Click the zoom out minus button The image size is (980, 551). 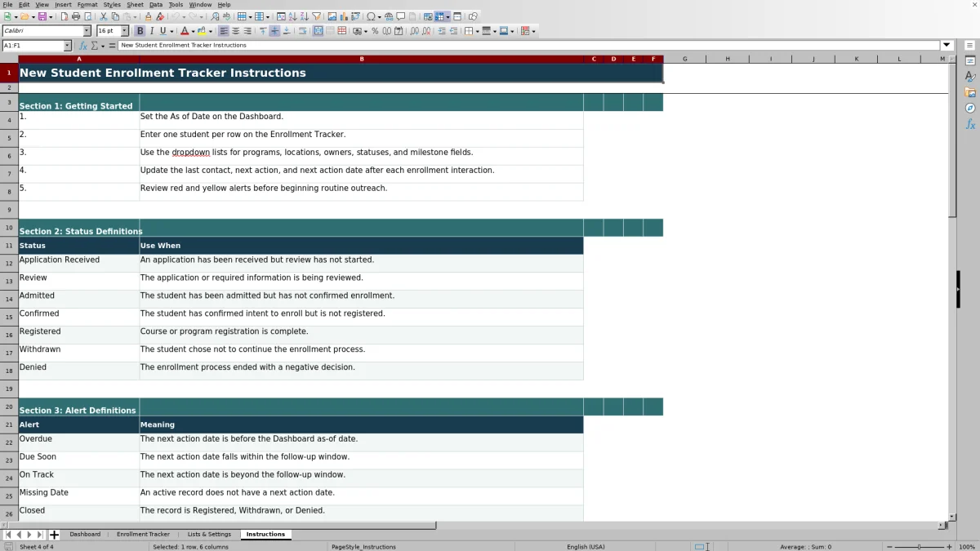point(888,547)
